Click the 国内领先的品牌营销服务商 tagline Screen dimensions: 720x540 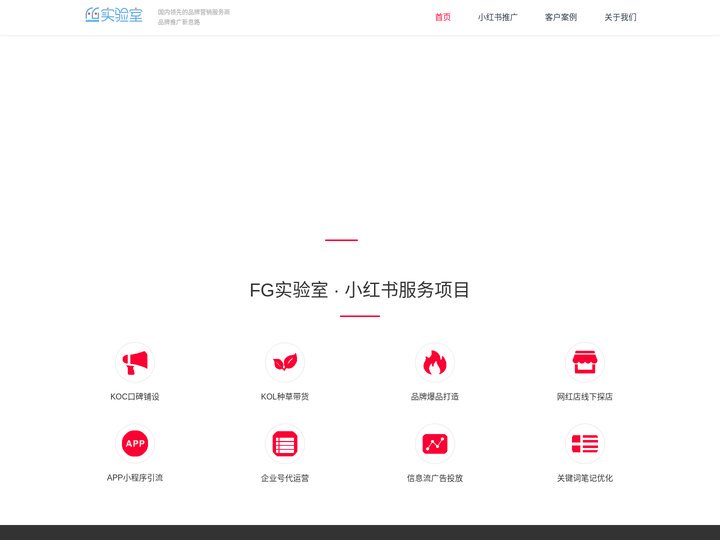coord(194,12)
